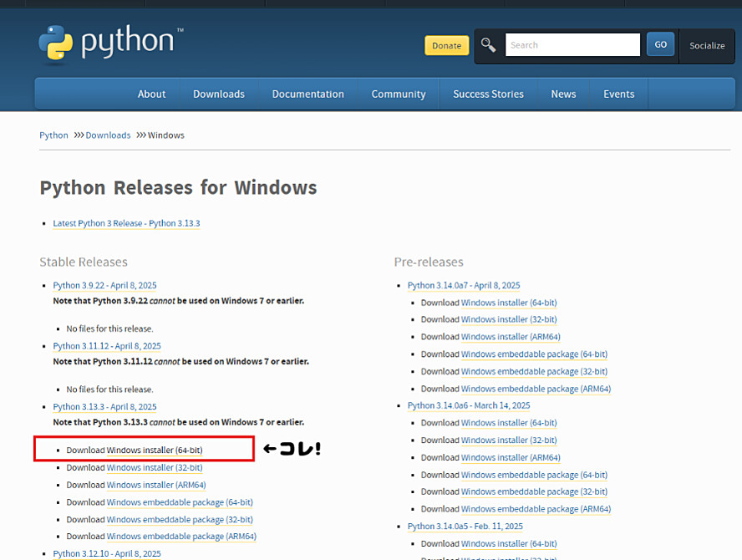Screen dimensions: 742x560
Task: Open Python 3.14.0a7 - April 8, 2025 link
Action: 464,286
